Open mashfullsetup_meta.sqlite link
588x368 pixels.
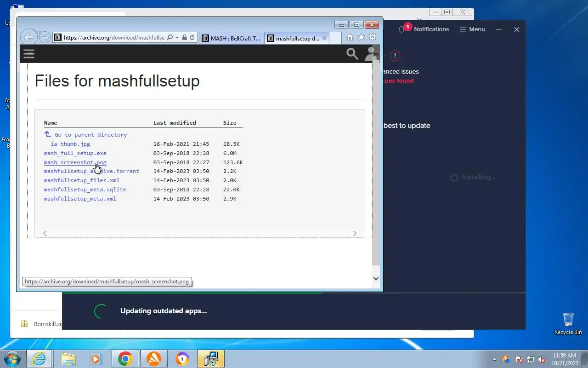[85, 190]
